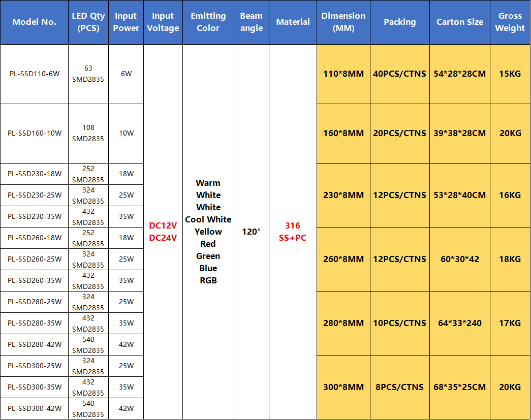The image size is (531, 420).
Task: Select model PL-SSD300-25W
Action: 34,366
